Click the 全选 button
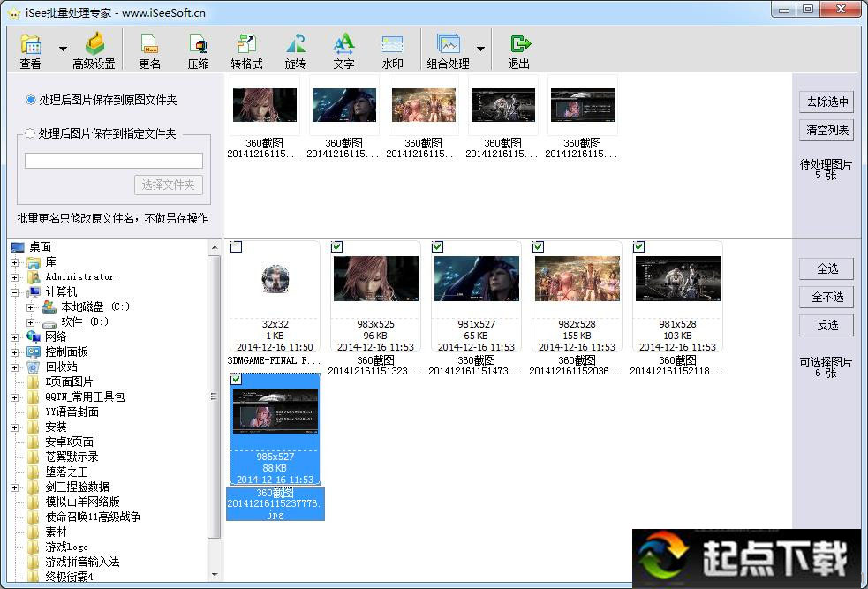The height and width of the screenshot is (589, 868). [827, 269]
